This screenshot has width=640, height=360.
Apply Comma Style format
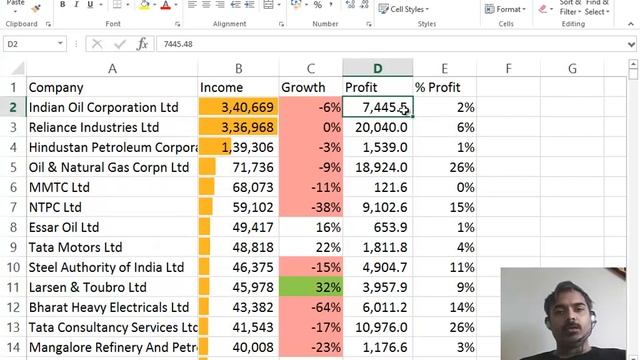[x=331, y=4]
